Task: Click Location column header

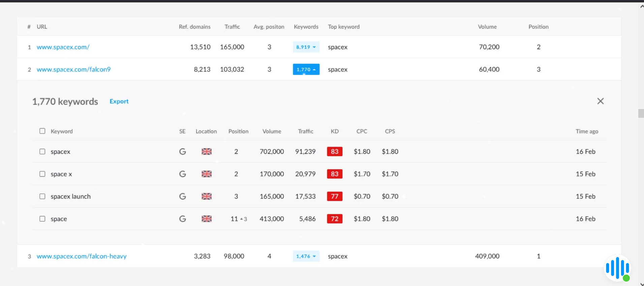Action: (206, 131)
